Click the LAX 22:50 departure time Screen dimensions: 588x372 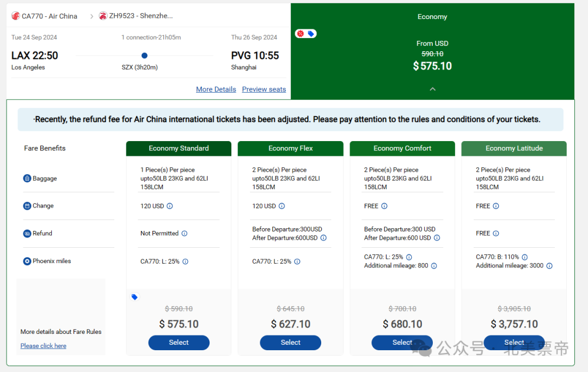[x=35, y=56]
